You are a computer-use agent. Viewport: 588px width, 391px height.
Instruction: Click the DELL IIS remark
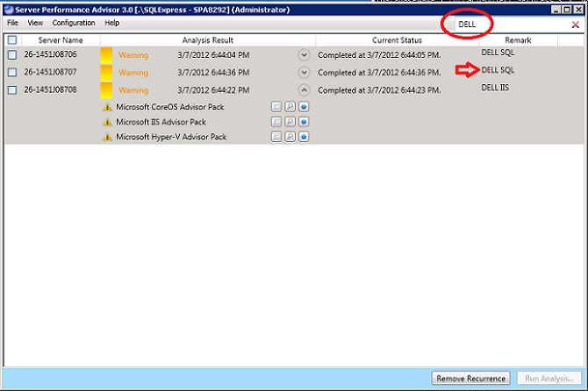pos(495,88)
